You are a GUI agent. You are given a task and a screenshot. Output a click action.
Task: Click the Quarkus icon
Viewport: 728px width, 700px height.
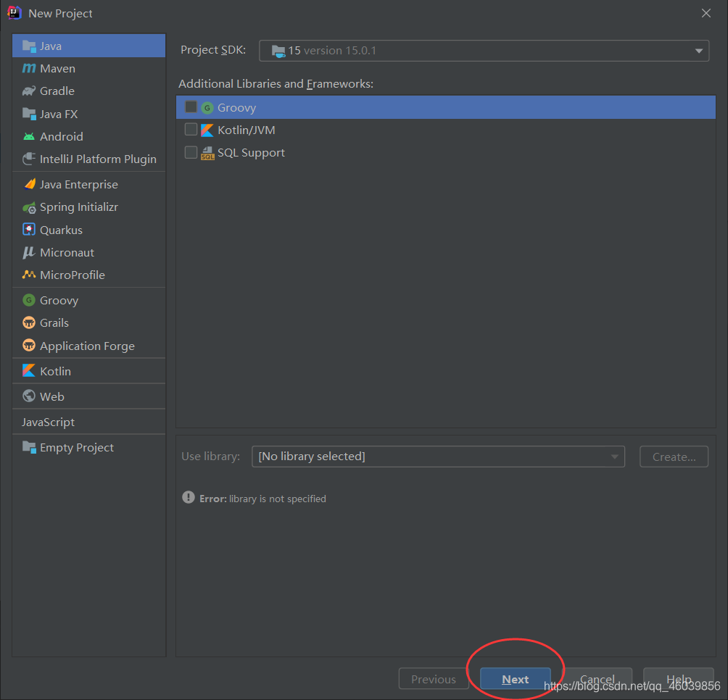[x=29, y=230]
